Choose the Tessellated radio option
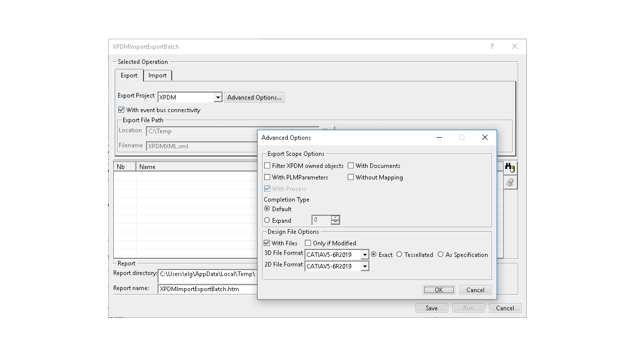Viewport: 644px width, 362px height. [399, 255]
